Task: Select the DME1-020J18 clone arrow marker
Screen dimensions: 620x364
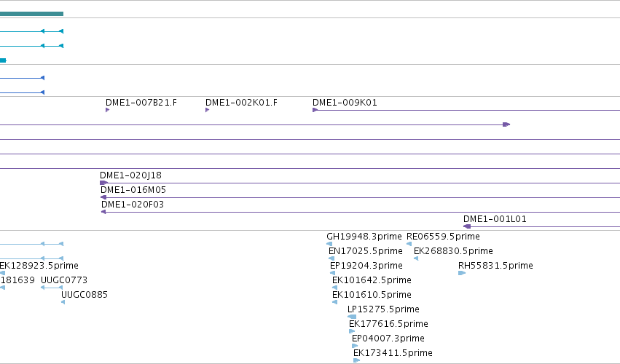Action: point(103,183)
